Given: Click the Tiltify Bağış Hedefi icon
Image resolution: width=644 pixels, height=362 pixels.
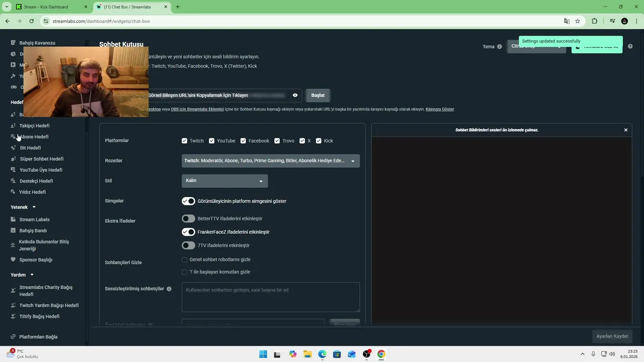Looking at the screenshot, I should click(13, 316).
